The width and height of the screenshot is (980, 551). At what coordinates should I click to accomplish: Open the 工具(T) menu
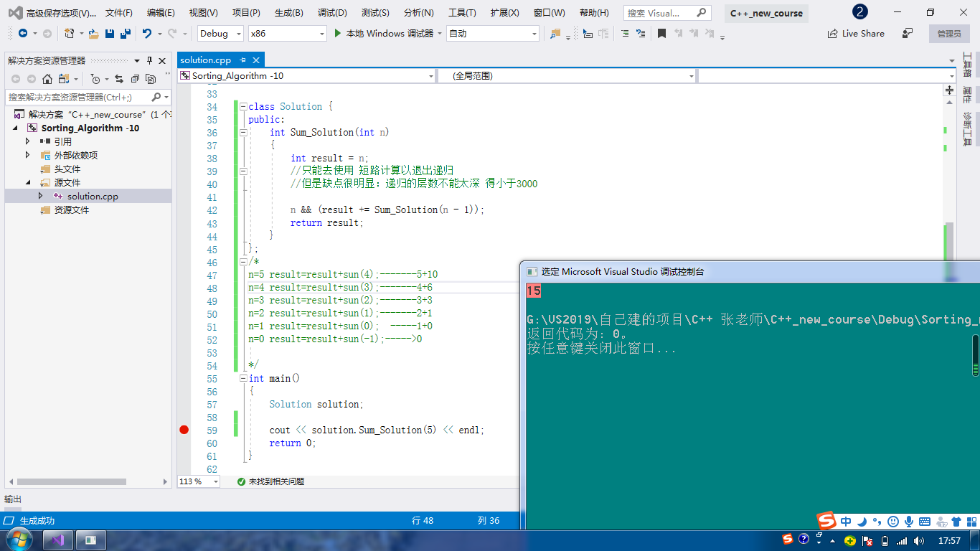(462, 13)
